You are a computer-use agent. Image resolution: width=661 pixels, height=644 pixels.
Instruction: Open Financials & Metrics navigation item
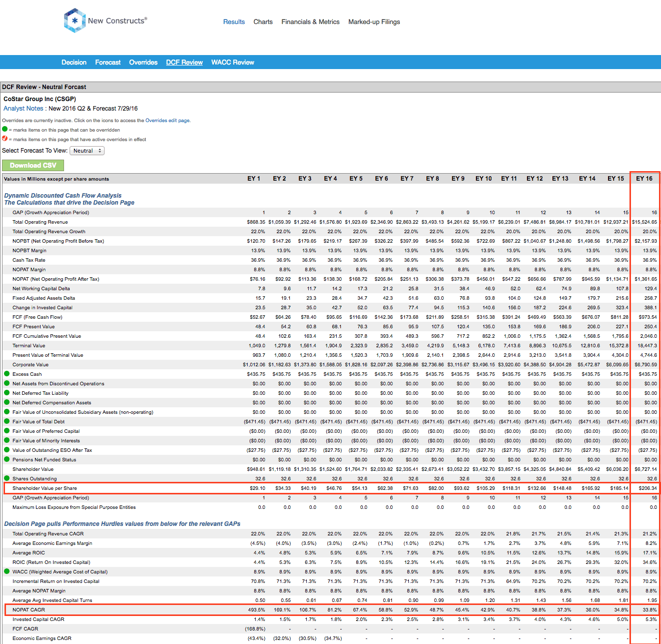[x=310, y=22]
